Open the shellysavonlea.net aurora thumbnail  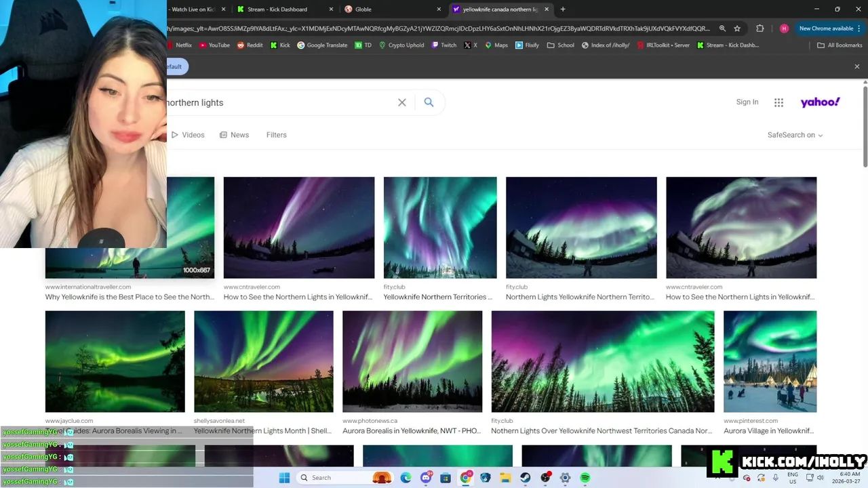click(263, 361)
